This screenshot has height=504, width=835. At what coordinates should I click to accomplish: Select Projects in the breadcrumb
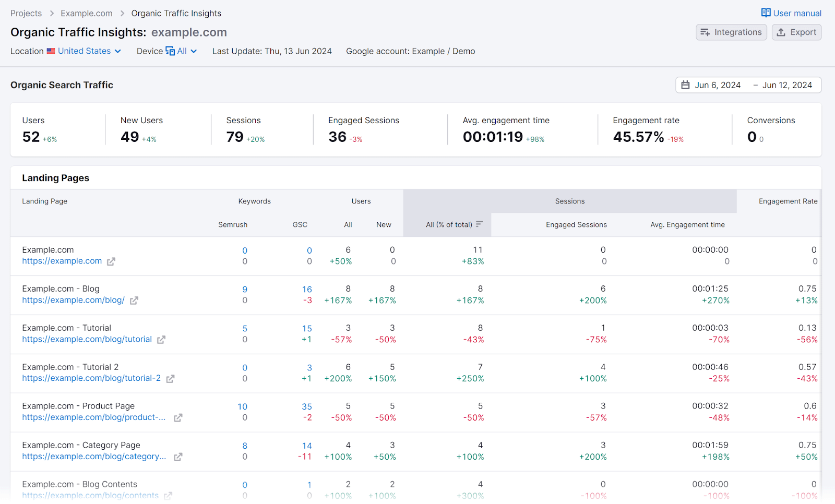(26, 13)
